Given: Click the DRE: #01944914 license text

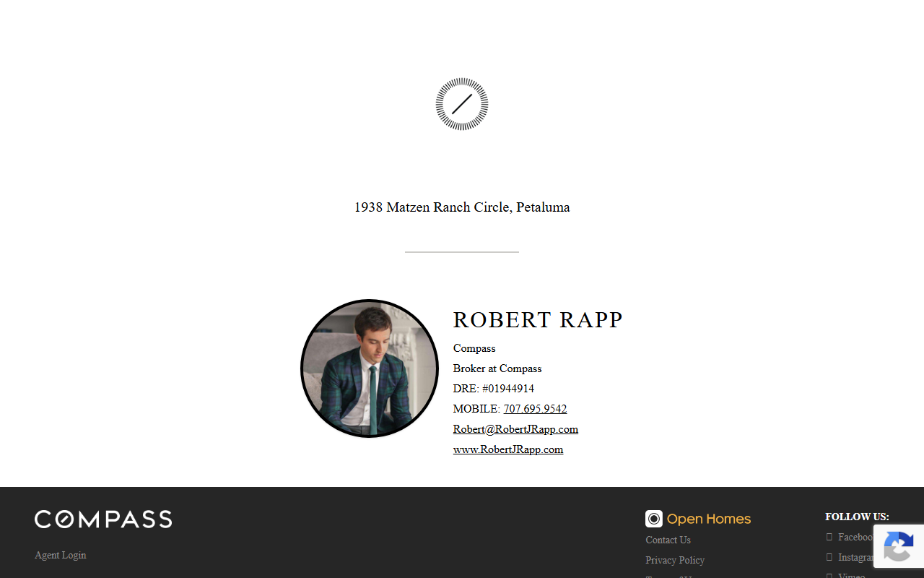Looking at the screenshot, I should [494, 389].
